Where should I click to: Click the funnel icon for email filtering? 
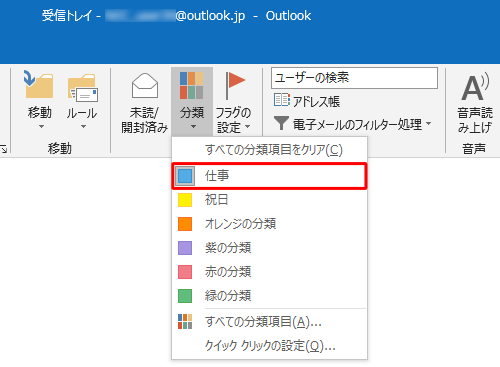tap(281, 123)
